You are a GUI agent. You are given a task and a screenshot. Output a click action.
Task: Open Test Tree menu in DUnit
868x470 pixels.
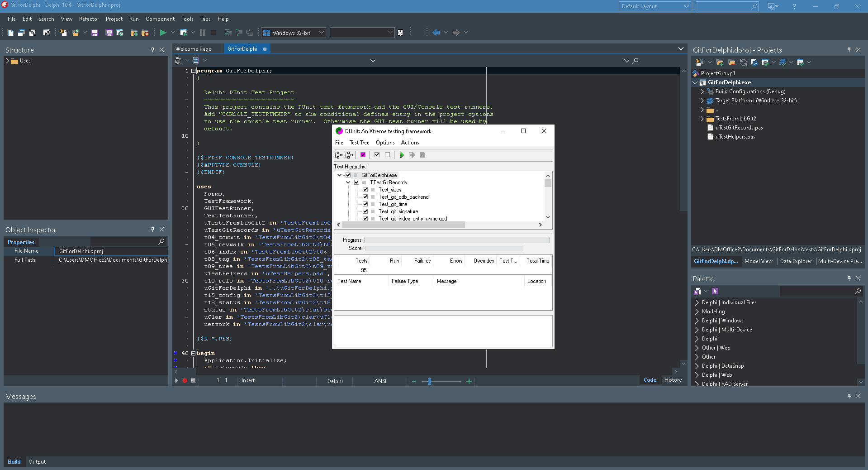point(359,143)
